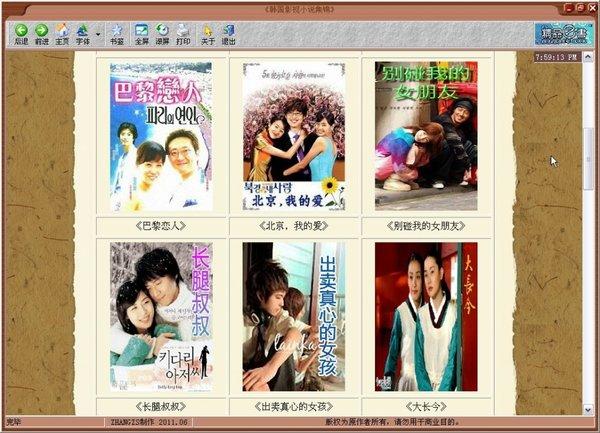
Task: Click the 《北京,我的爱》 title link
Action: point(293,226)
